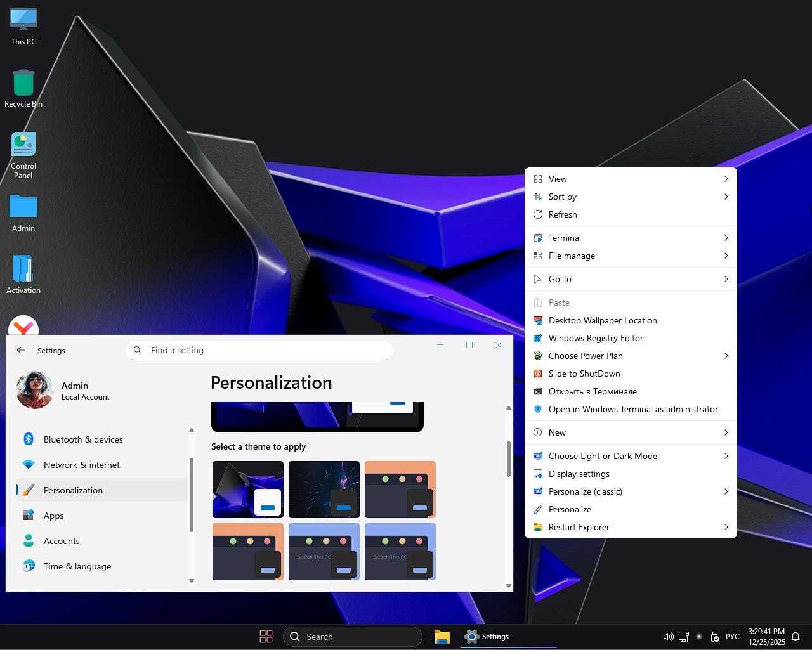The height and width of the screenshot is (650, 812).
Task: Click the back arrow in Settings
Action: pyautogui.click(x=20, y=349)
